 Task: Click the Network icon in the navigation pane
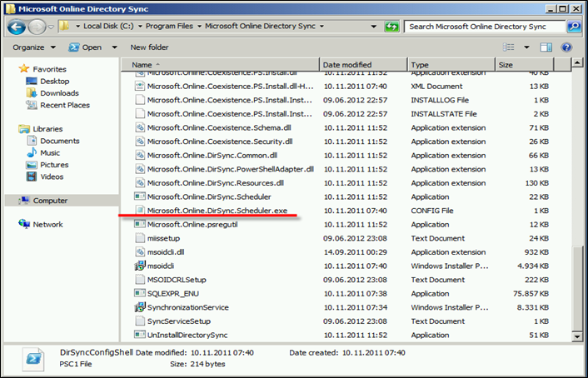click(x=47, y=225)
